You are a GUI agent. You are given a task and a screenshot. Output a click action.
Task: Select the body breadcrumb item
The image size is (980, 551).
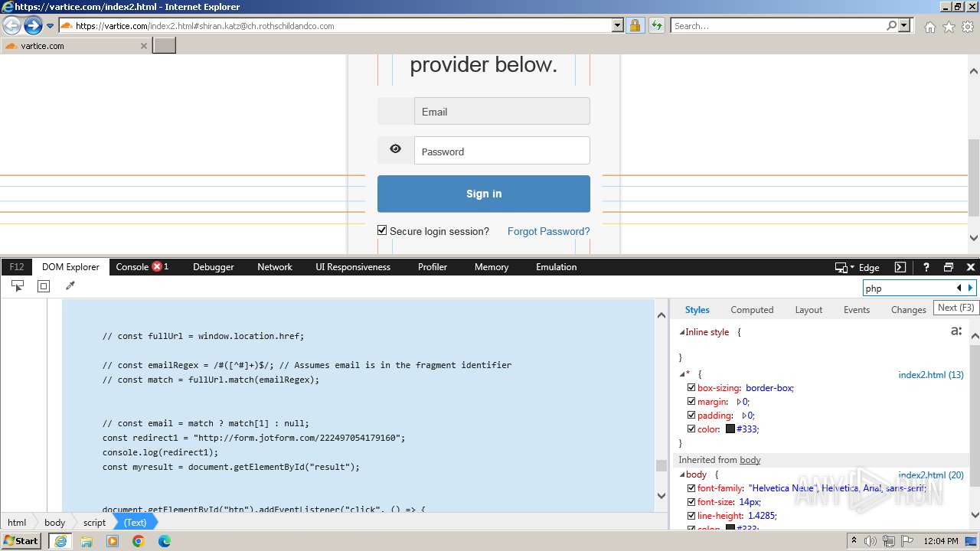click(54, 523)
